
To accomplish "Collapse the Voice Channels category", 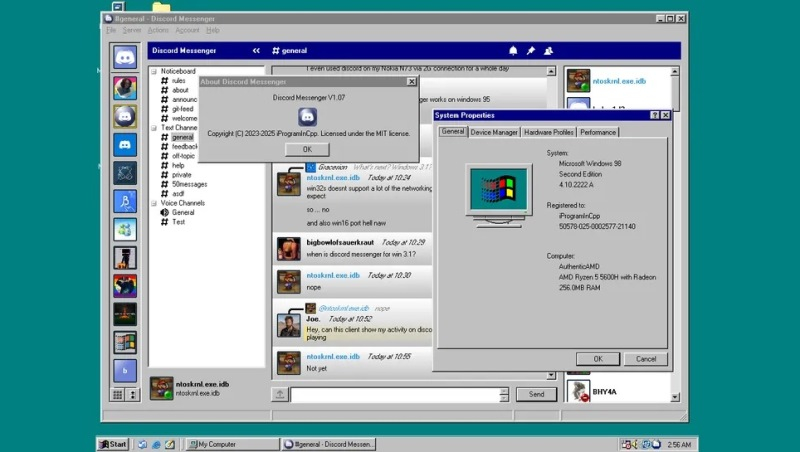I will (x=154, y=203).
